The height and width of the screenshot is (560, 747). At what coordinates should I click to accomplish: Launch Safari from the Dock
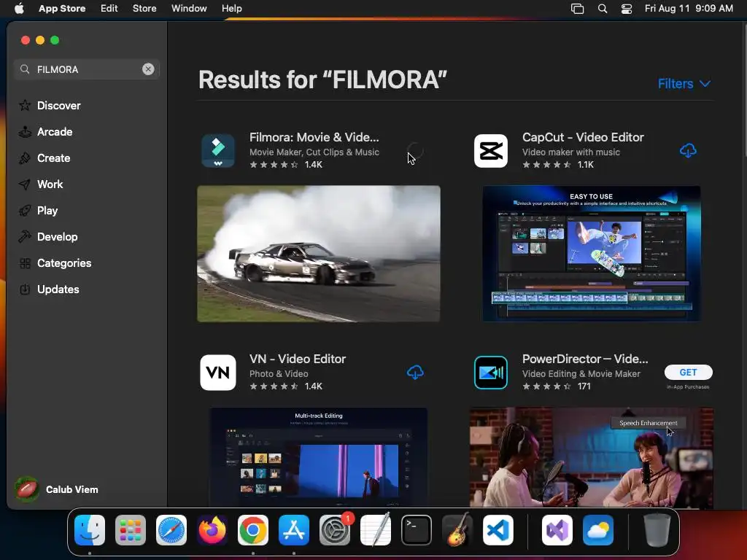coord(171,530)
